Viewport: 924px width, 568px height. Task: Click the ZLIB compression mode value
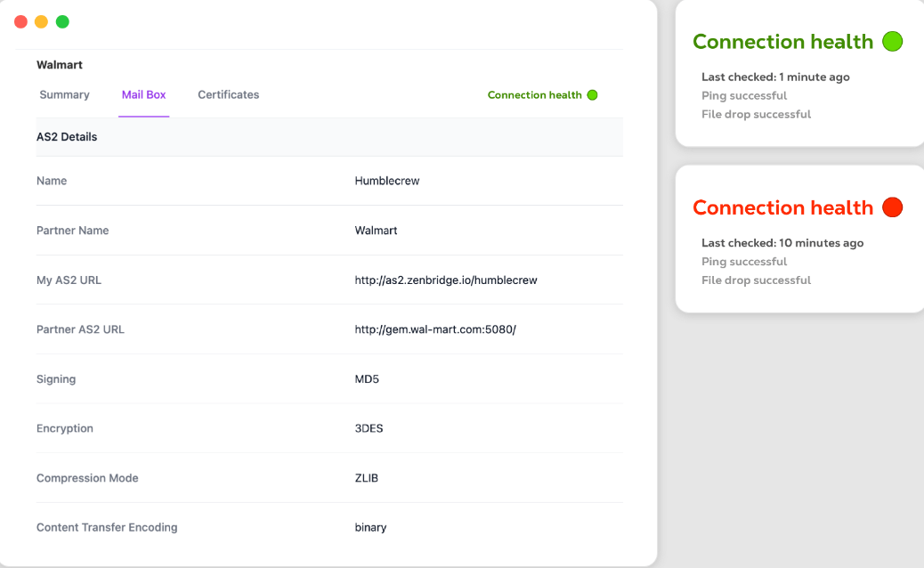(366, 478)
